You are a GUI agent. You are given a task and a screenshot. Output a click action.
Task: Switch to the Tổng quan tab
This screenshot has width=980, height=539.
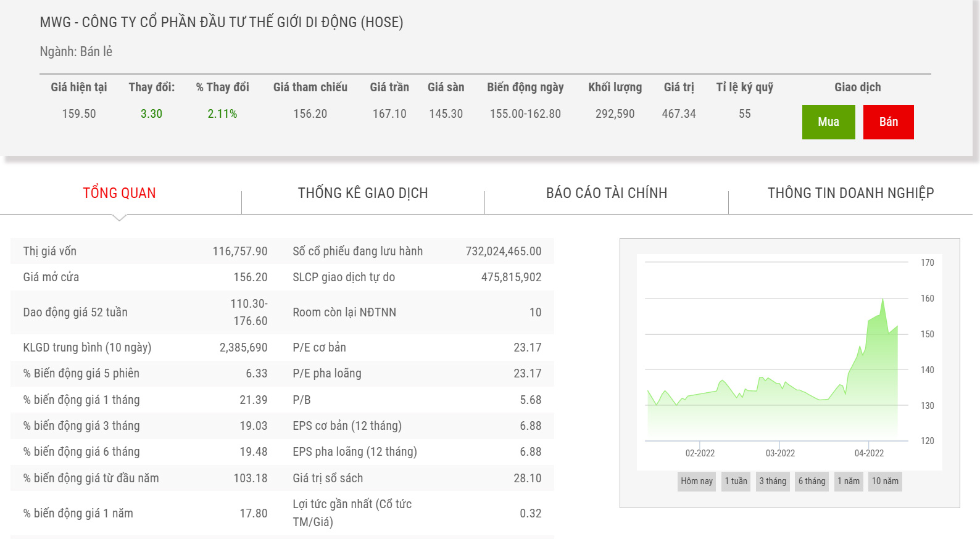click(x=119, y=193)
